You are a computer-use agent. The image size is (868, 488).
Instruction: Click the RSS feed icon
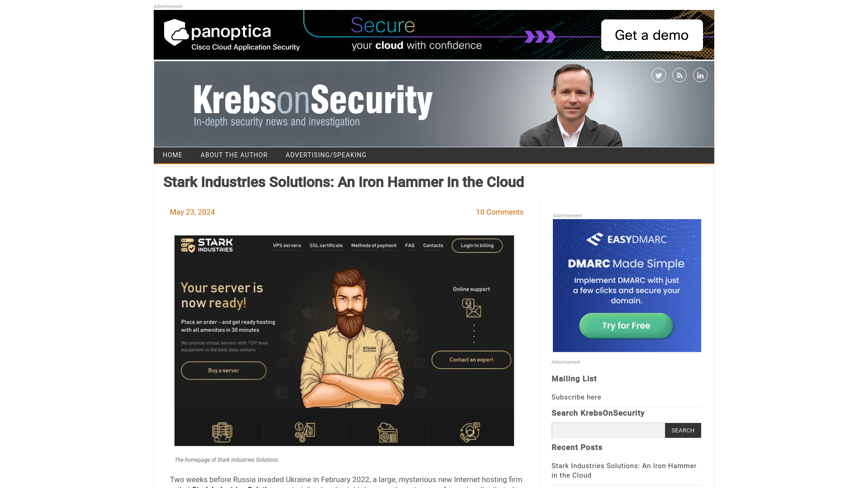click(679, 75)
